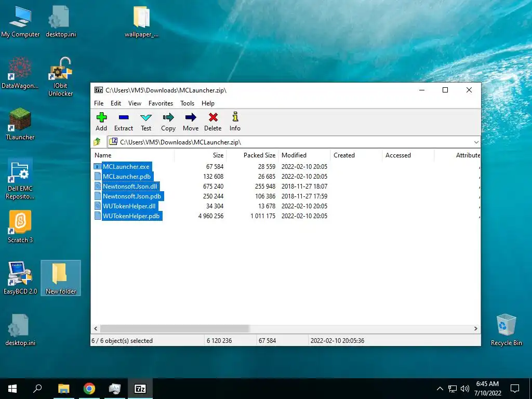Select the EasyBCD 2.0 desktop icon
Viewport: 532px width, 399px height.
20,278
